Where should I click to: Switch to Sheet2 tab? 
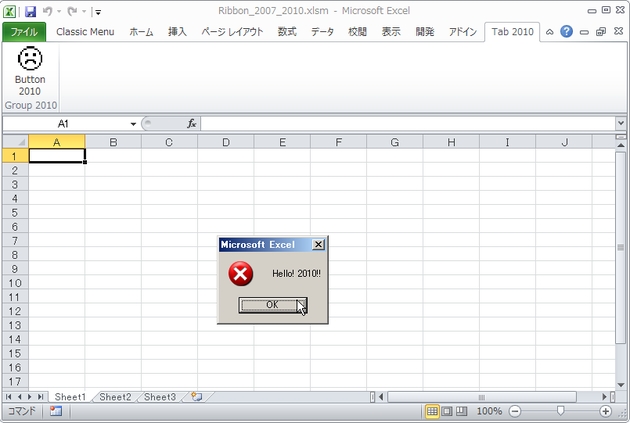[x=115, y=397]
